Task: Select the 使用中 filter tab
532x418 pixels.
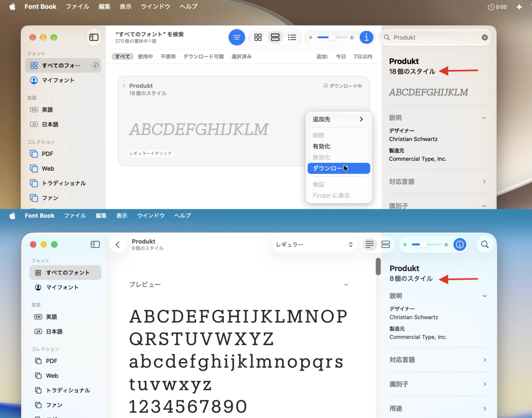Action: [x=145, y=57]
